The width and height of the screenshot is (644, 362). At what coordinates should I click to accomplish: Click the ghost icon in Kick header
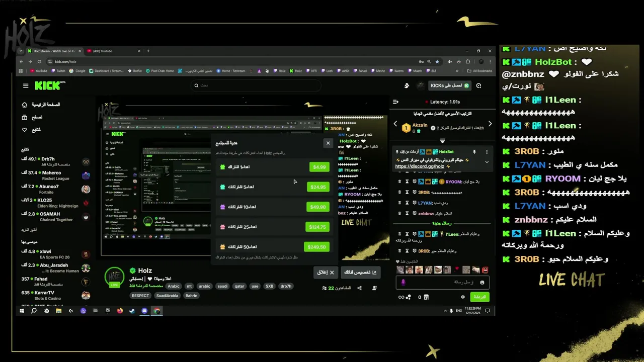click(x=407, y=86)
